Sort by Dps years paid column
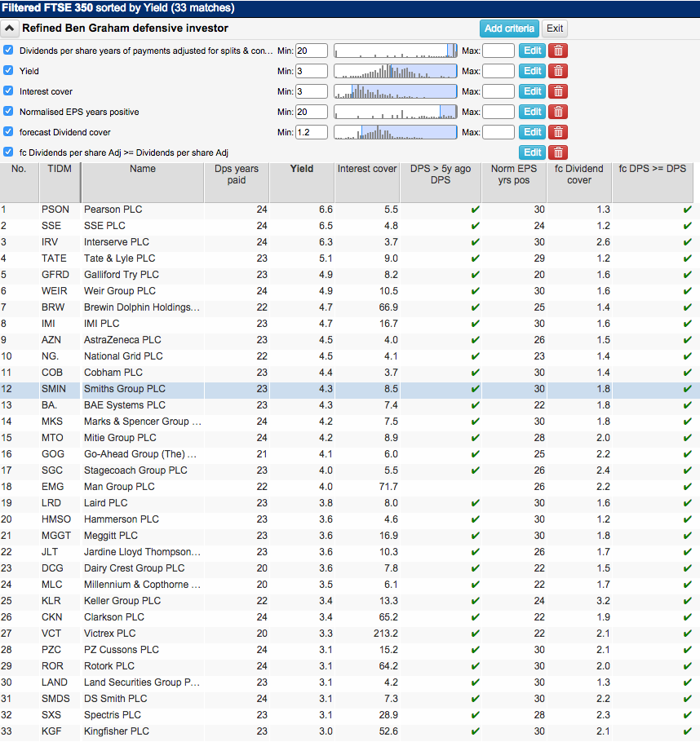Viewport: 700px width, 742px height. point(237,182)
